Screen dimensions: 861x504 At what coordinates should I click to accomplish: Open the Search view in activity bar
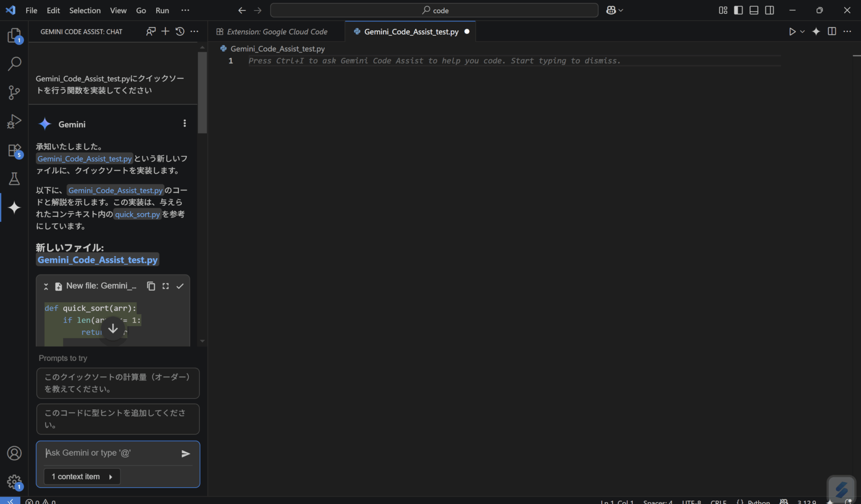pos(14,63)
